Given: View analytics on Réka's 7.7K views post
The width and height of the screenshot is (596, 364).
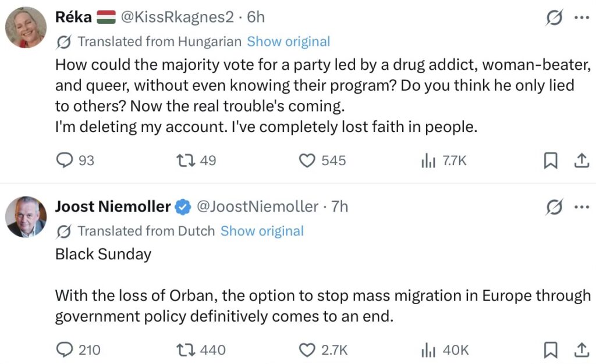Looking at the screenshot, I should (429, 160).
